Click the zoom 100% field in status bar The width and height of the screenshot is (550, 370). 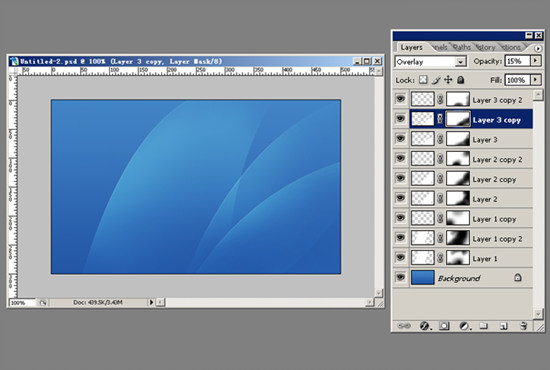point(22,303)
